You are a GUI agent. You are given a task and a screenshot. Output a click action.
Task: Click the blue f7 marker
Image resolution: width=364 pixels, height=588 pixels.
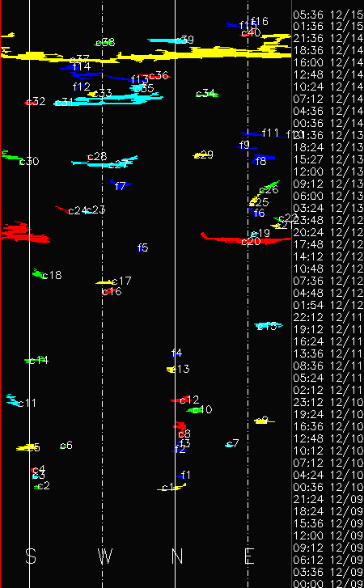point(121,184)
